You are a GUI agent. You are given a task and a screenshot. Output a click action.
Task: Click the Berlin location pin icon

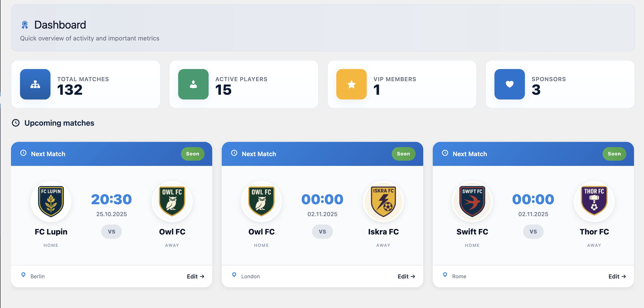23,275
